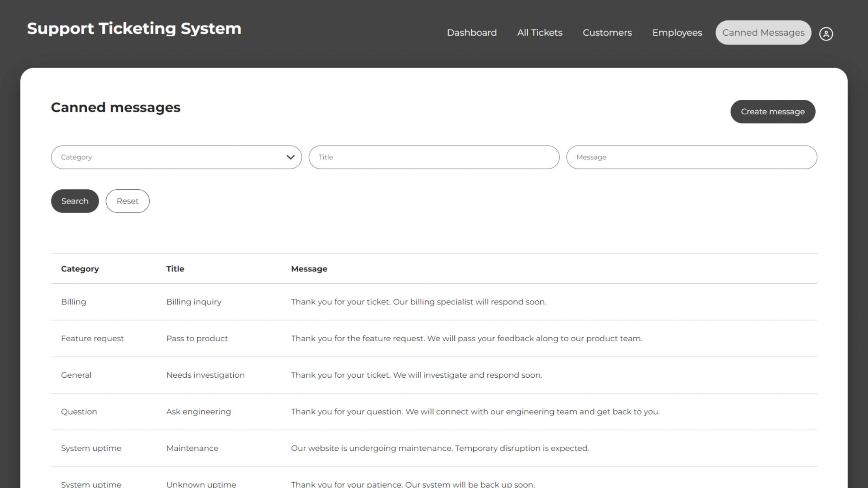
Task: Navigate to Employees section
Action: pyautogui.click(x=677, y=33)
